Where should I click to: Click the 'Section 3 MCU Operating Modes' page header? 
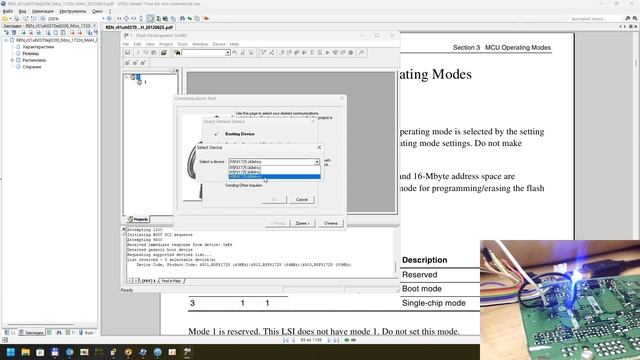pos(502,48)
